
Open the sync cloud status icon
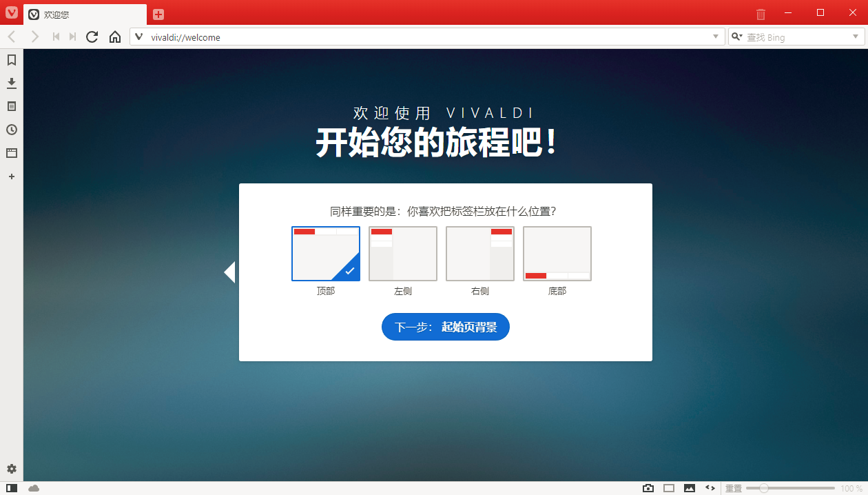point(34,488)
